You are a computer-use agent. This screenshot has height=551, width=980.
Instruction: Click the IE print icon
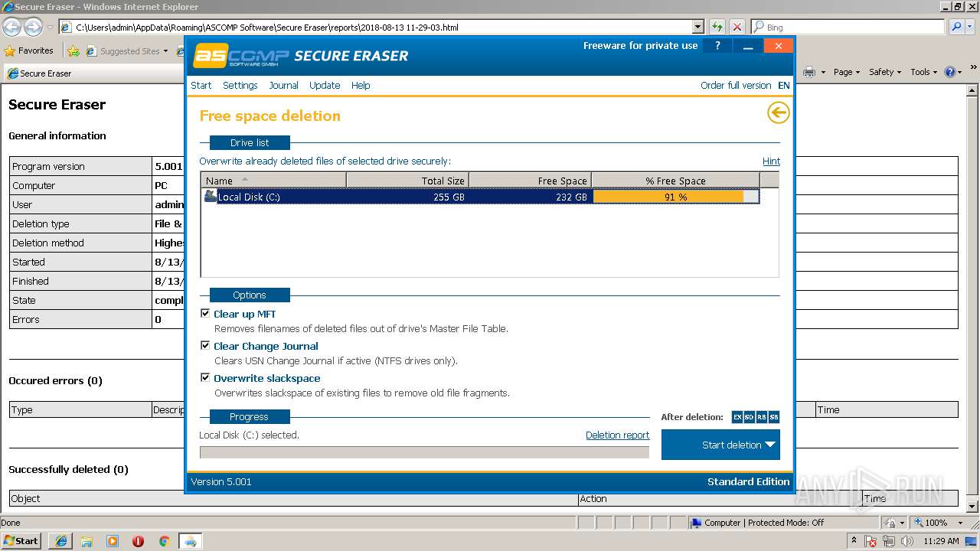[809, 72]
